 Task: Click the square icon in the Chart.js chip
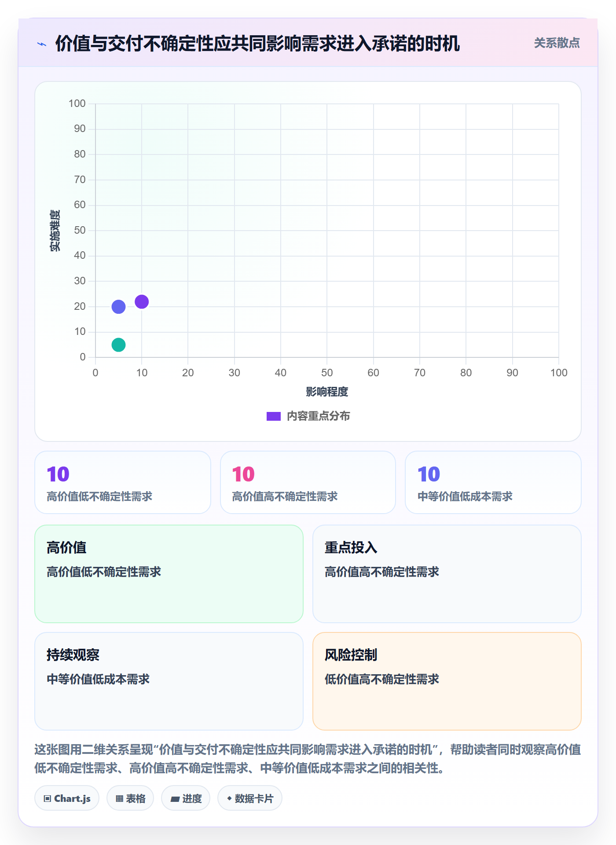click(48, 799)
